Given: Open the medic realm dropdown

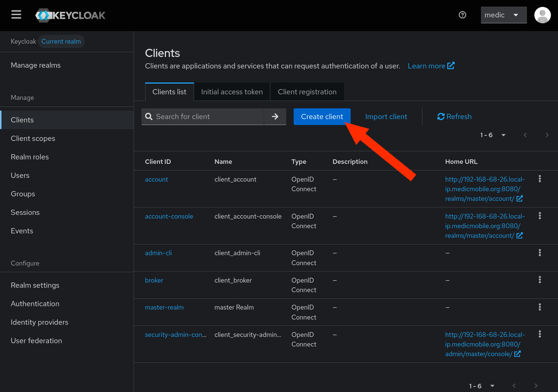Looking at the screenshot, I should (x=504, y=15).
